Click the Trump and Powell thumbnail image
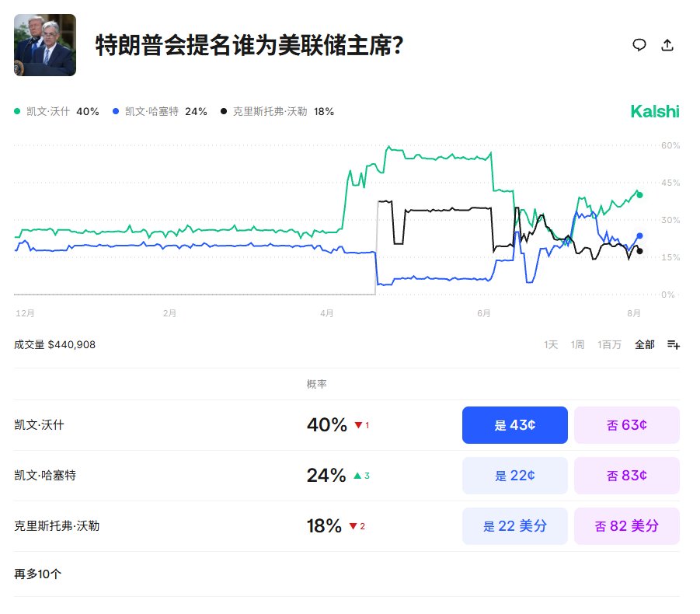Viewport: 700px width, 614px height. tap(45, 45)
